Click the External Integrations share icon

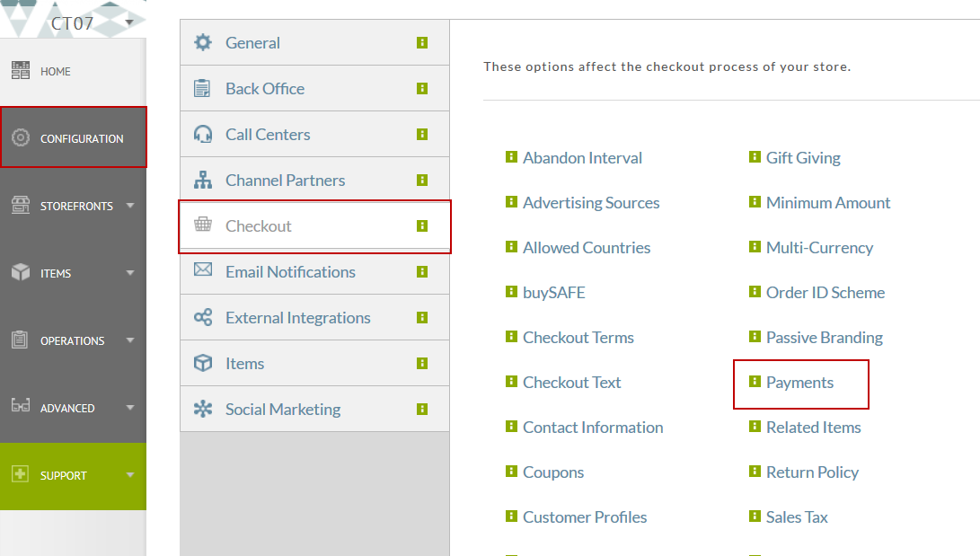(202, 317)
